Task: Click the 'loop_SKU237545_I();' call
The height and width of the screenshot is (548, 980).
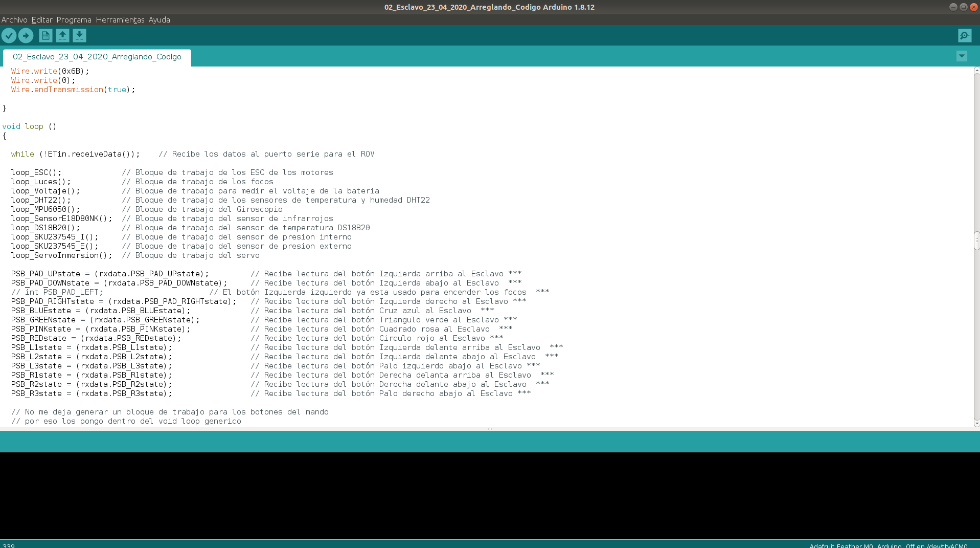Action: (x=55, y=237)
